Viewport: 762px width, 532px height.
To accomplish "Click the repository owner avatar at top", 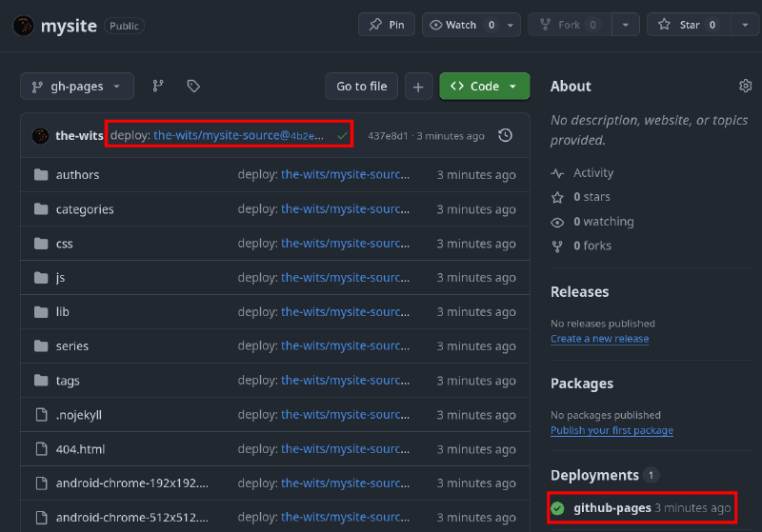I will pyautogui.click(x=24, y=26).
